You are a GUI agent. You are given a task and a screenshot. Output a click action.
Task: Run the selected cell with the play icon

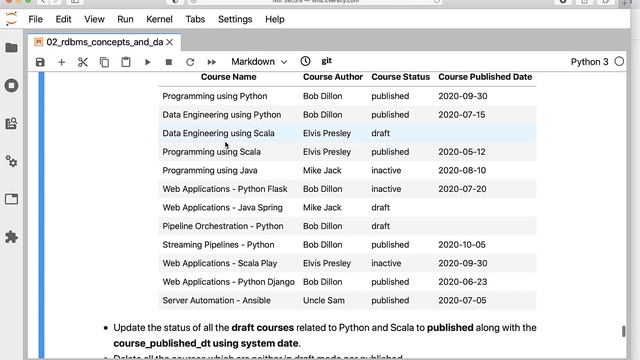pyautogui.click(x=147, y=62)
